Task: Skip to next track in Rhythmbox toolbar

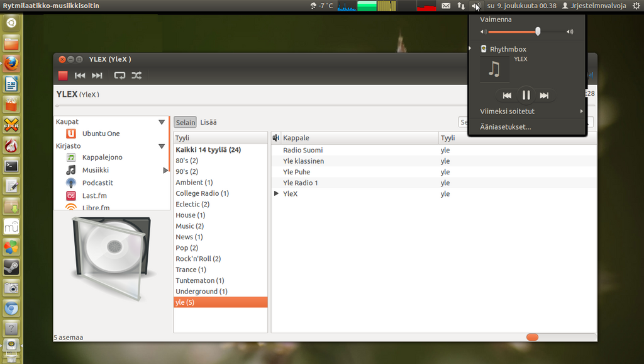Action: point(97,76)
